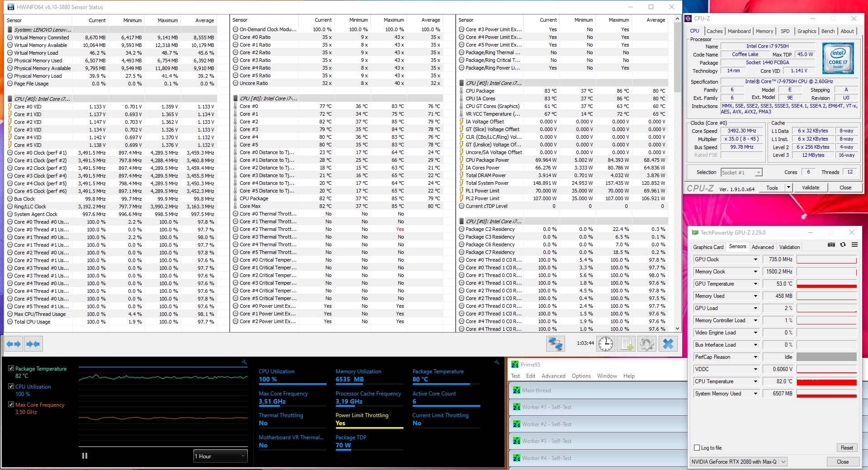Open Prime95 Options menu

[581, 376]
